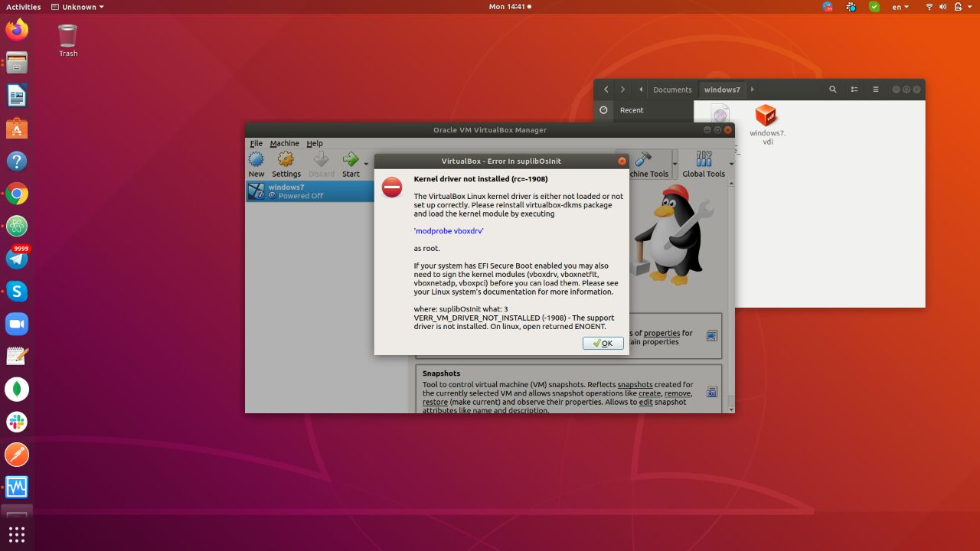
Task: Open the system menu dropdown arrow
Action: pos(970,7)
